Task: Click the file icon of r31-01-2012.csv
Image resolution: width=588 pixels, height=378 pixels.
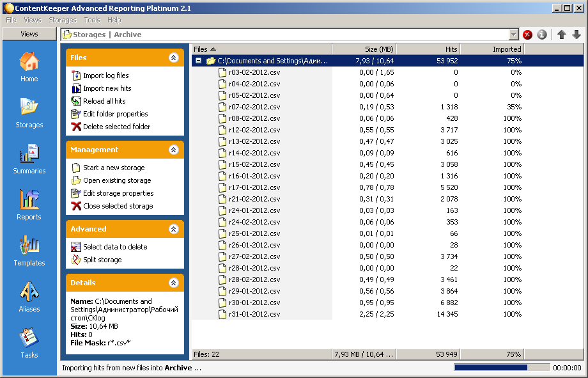Action: 222,314
